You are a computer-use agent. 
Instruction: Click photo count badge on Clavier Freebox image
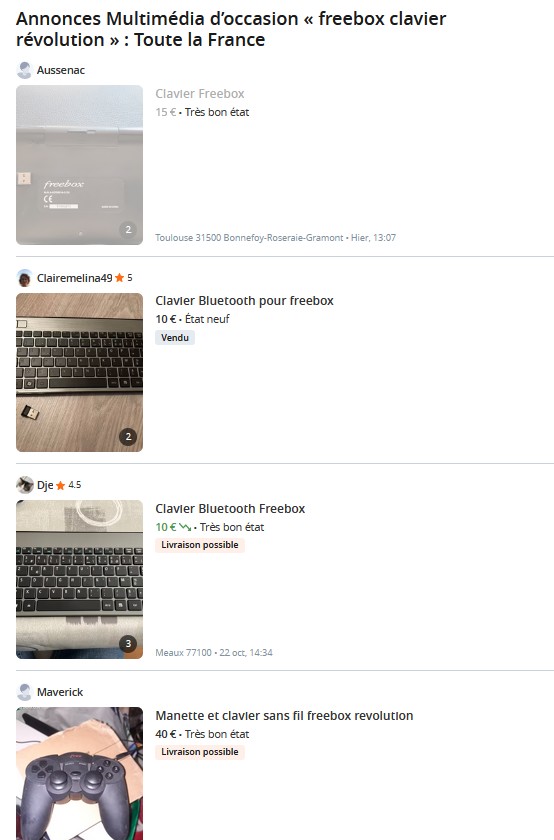(x=128, y=229)
